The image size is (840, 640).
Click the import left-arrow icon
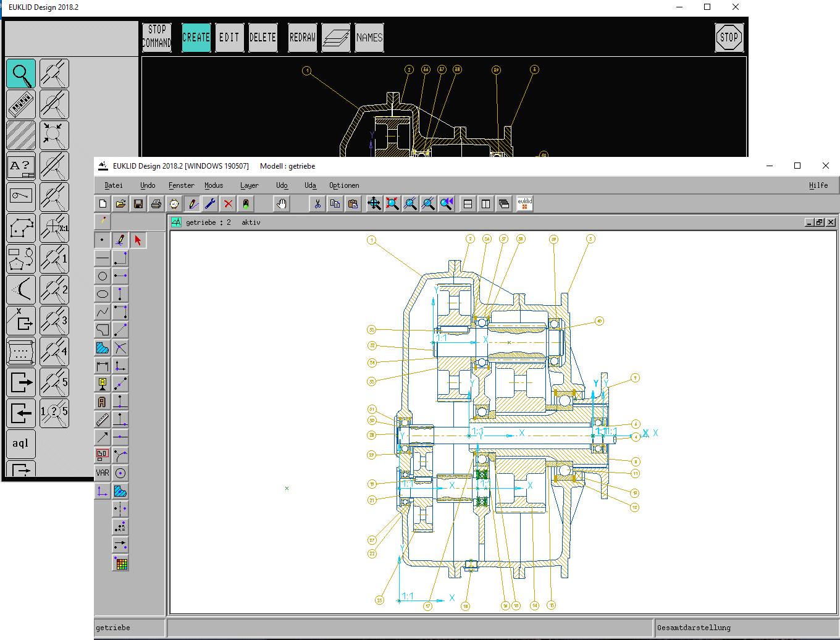[x=21, y=413]
